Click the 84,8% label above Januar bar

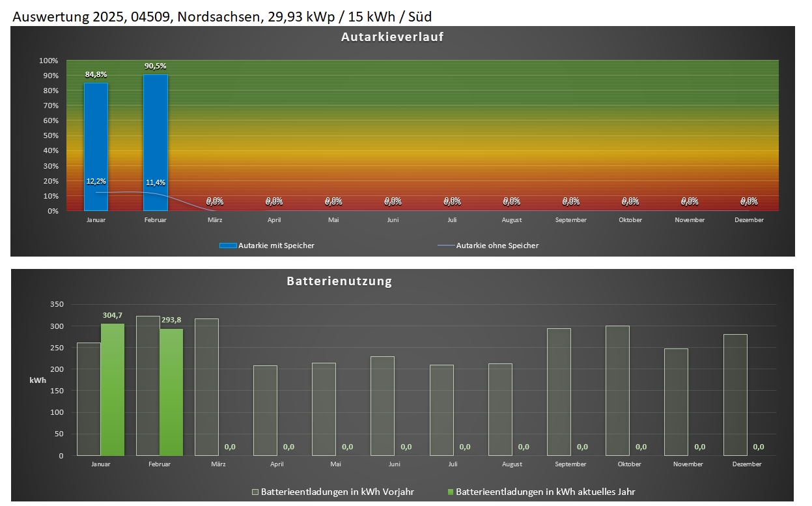point(96,74)
